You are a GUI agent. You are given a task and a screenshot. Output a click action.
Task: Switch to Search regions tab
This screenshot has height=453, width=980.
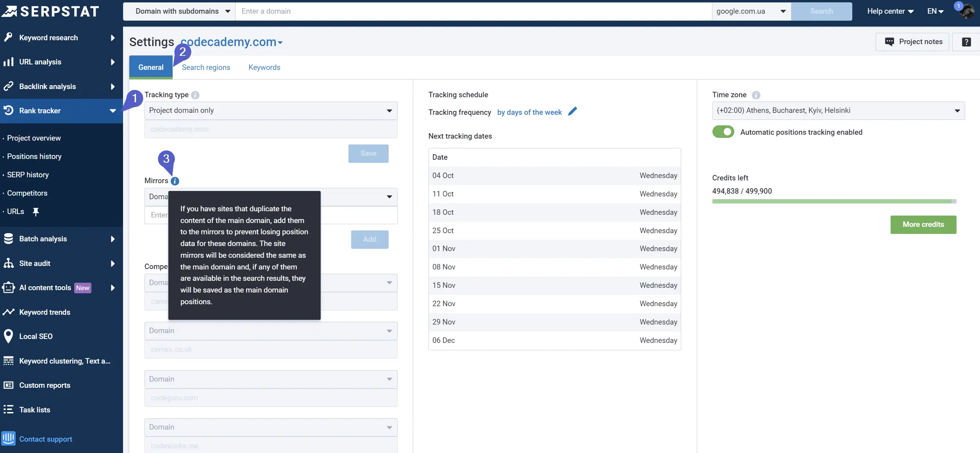206,68
